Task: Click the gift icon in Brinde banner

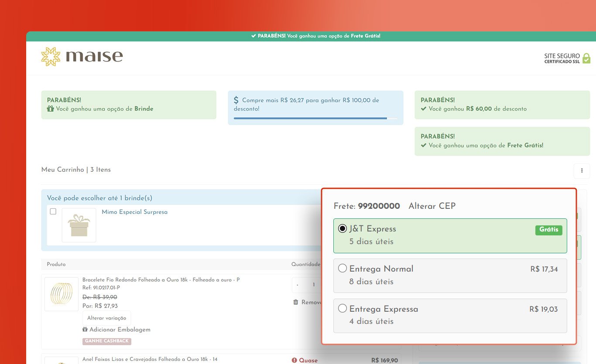Action: [x=51, y=109]
